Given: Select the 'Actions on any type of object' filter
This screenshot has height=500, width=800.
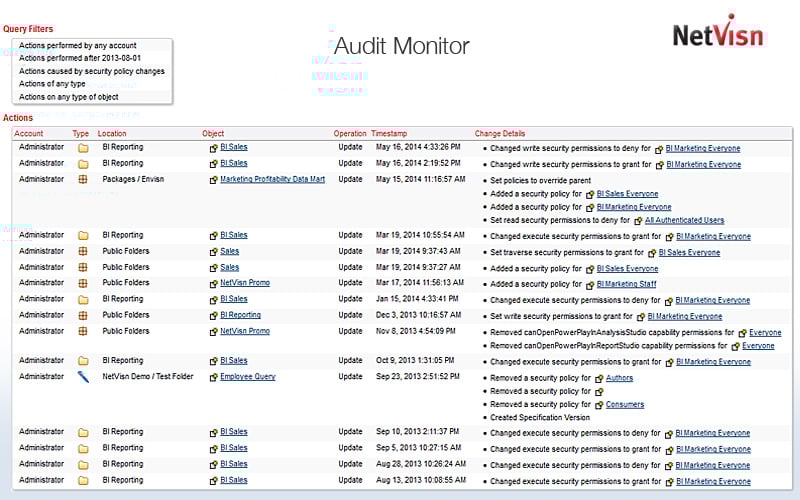Looking at the screenshot, I should [69, 97].
